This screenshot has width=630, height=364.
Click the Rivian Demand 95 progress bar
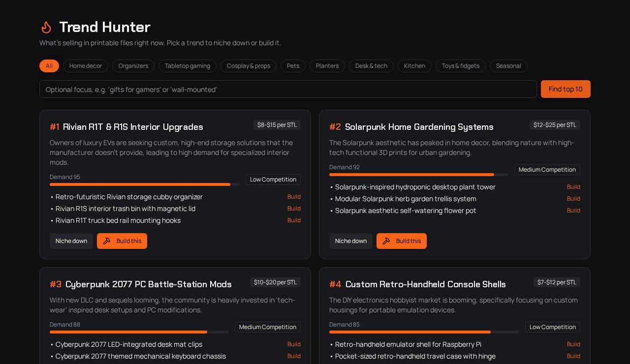click(145, 184)
